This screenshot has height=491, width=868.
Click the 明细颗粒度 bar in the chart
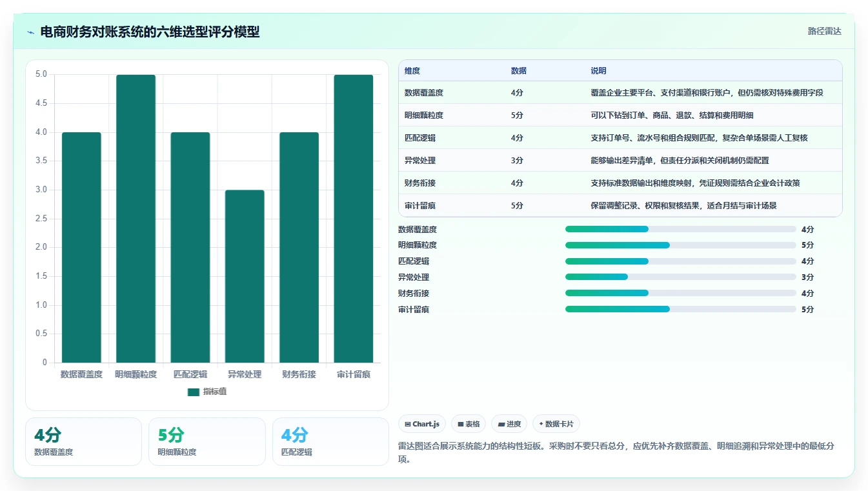click(136, 219)
